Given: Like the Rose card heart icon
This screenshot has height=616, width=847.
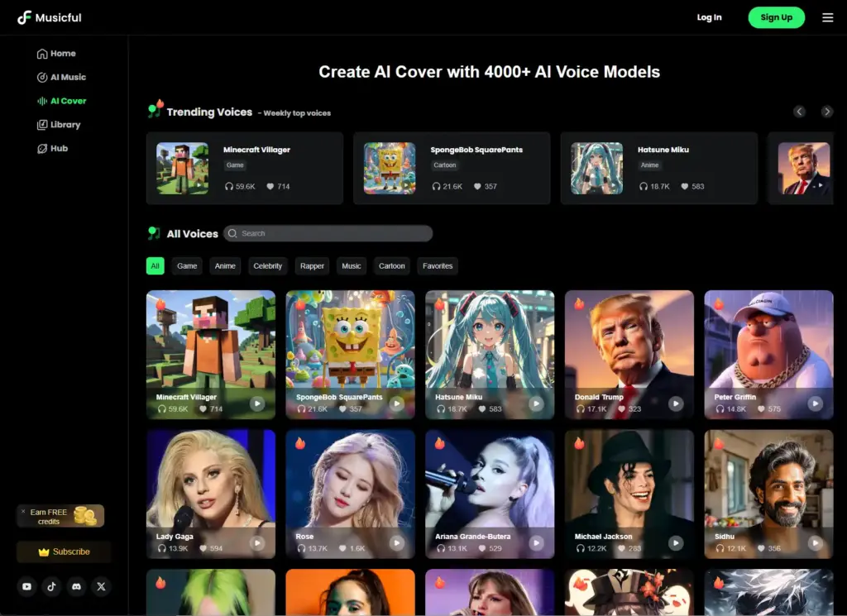Looking at the screenshot, I should pos(342,548).
